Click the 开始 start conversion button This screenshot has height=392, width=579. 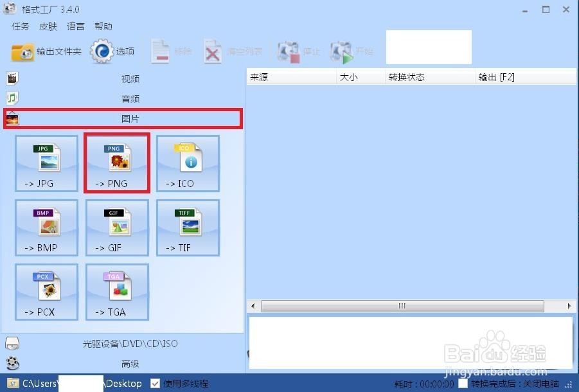[351, 51]
